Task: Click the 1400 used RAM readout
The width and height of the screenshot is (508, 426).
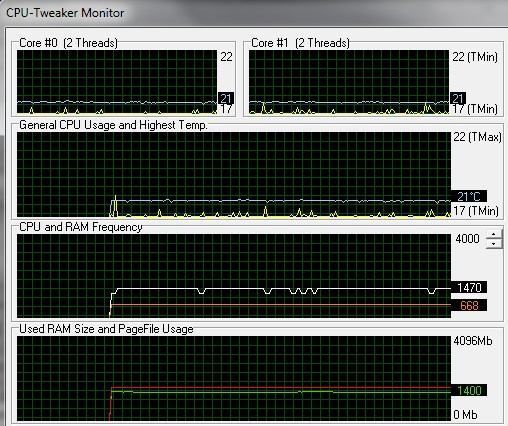Action: [469, 390]
